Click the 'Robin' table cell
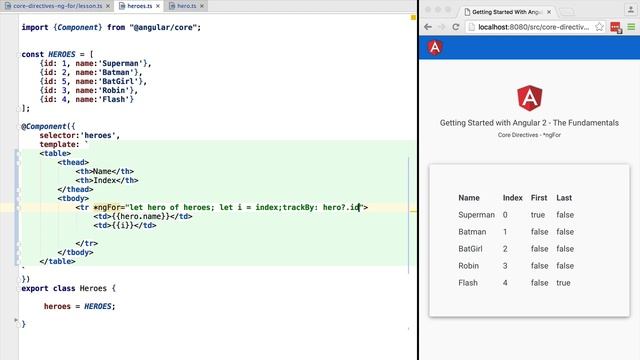Image resolution: width=640 pixels, height=360 pixels. (468, 266)
